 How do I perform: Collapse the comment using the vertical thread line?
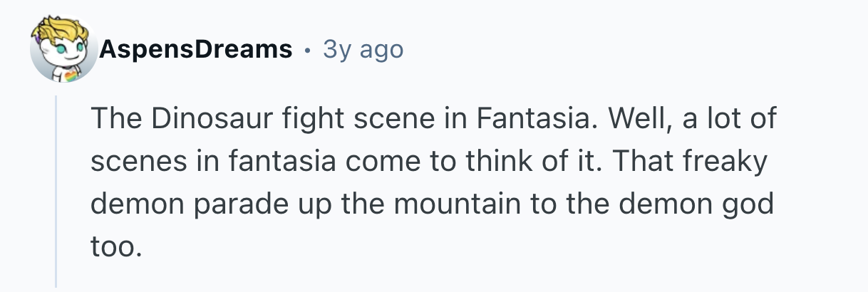[x=56, y=191]
